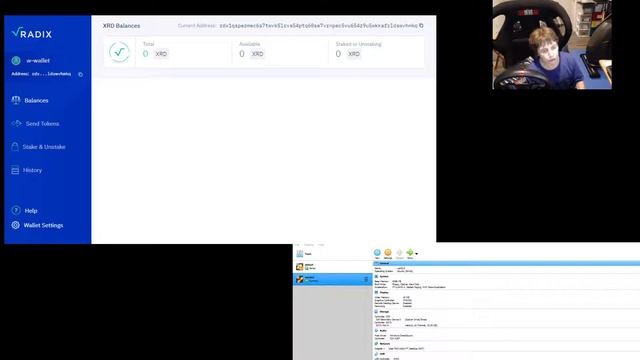Open Settings in VirtualBox toolbar
The width and height of the screenshot is (640, 360).
388,253
